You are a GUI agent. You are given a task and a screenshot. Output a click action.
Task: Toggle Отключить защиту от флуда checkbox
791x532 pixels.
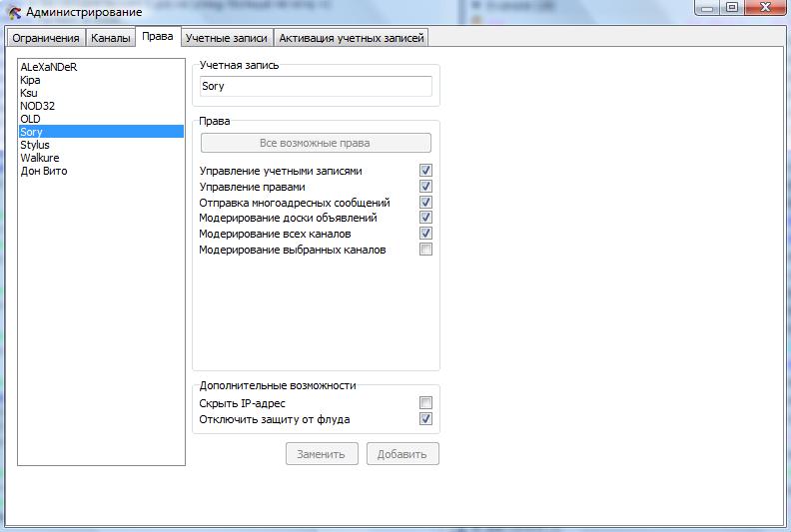pos(425,419)
